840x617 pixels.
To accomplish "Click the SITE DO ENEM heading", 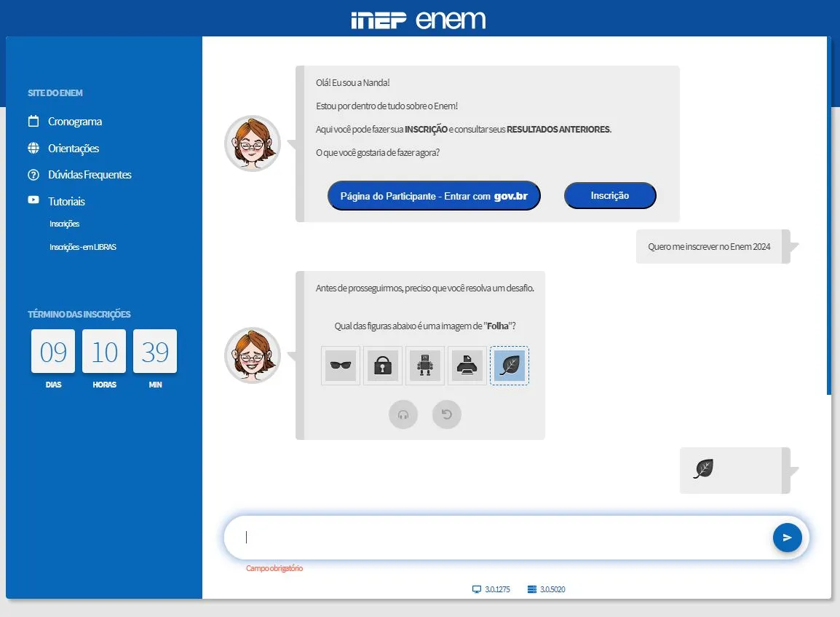I will click(x=55, y=93).
